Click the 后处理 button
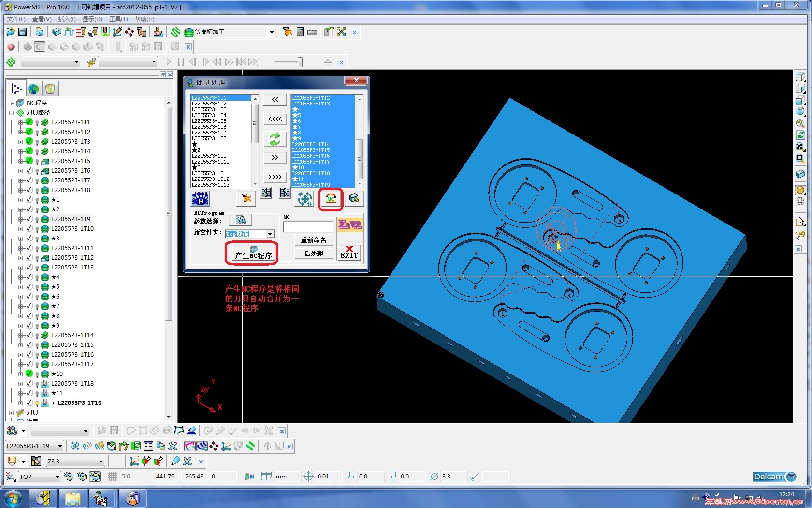This screenshot has height=508, width=812. [314, 254]
